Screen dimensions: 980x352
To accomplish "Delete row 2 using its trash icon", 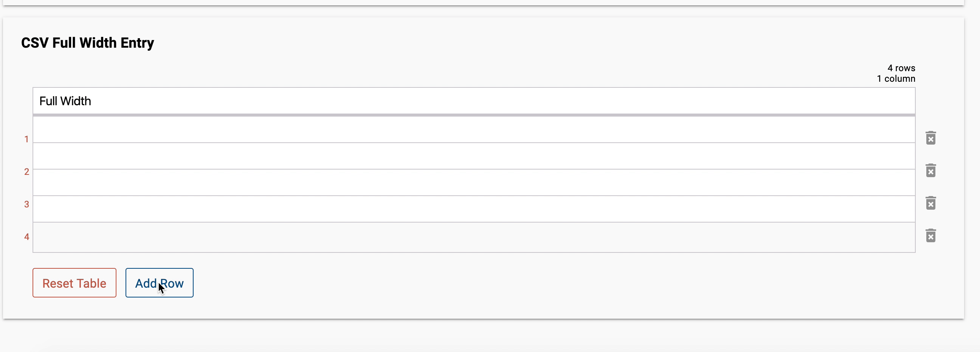I will click(x=931, y=171).
